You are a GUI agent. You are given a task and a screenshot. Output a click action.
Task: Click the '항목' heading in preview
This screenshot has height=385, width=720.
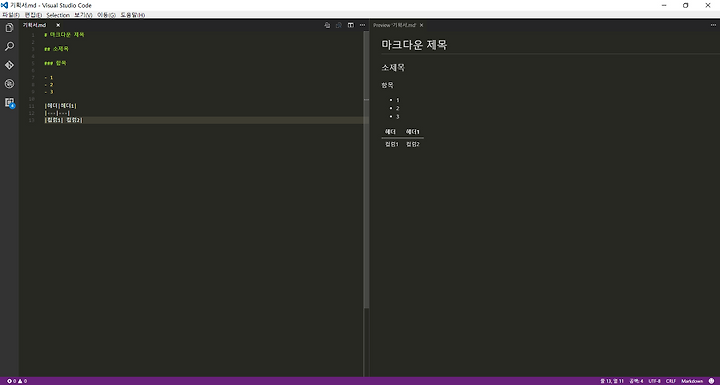[x=388, y=85]
